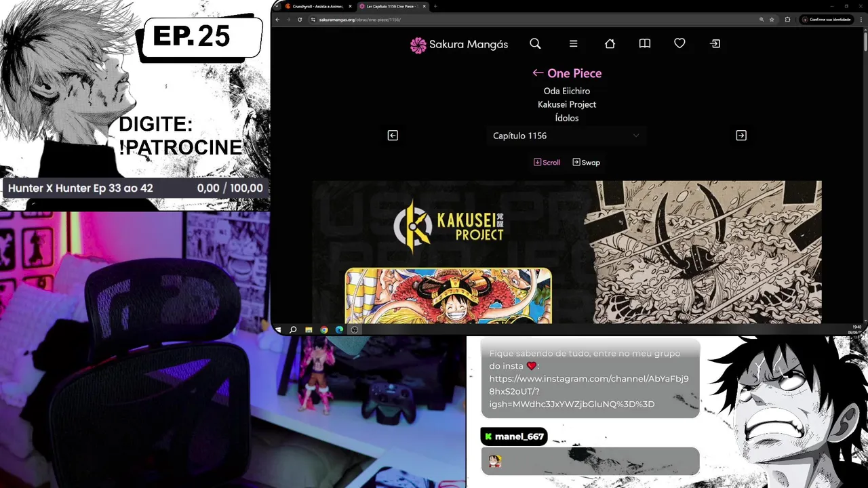Click the site info icon beside the URL
The image size is (868, 488).
(x=313, y=20)
